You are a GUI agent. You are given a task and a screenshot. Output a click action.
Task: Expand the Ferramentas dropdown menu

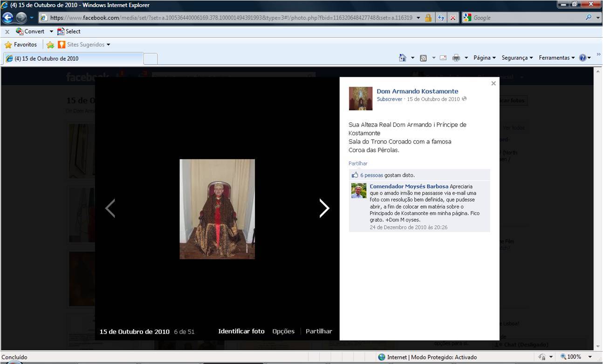click(x=556, y=58)
